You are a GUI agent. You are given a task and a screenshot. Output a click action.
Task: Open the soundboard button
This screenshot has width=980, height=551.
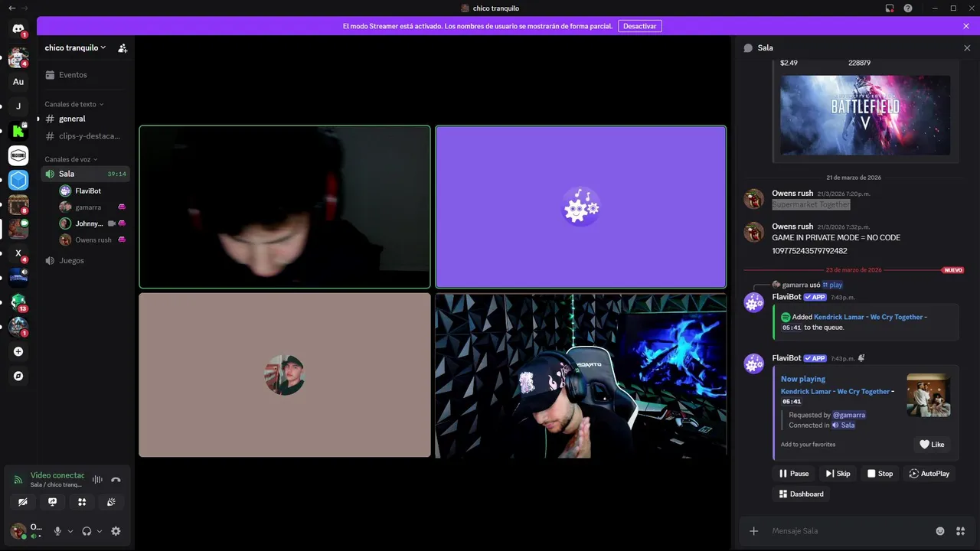click(111, 502)
